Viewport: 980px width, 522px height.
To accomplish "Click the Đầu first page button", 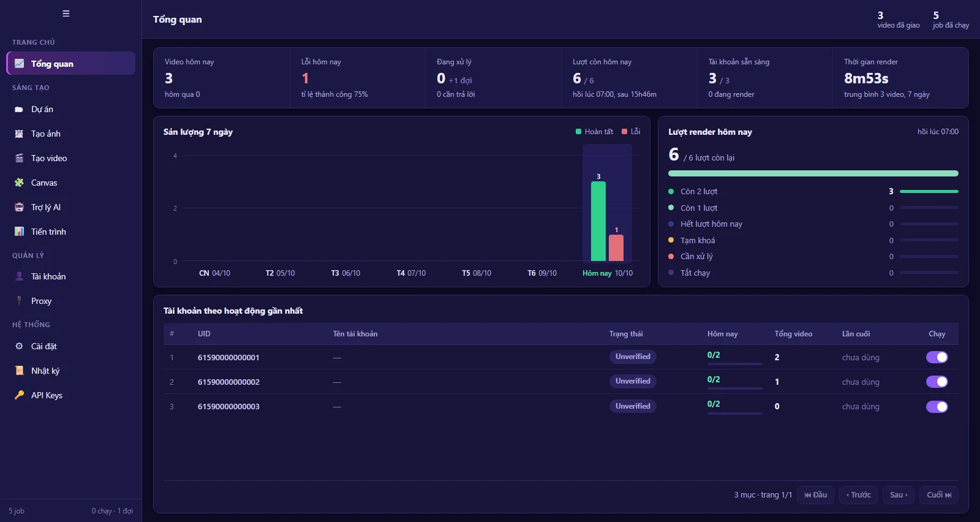I will tap(815, 495).
